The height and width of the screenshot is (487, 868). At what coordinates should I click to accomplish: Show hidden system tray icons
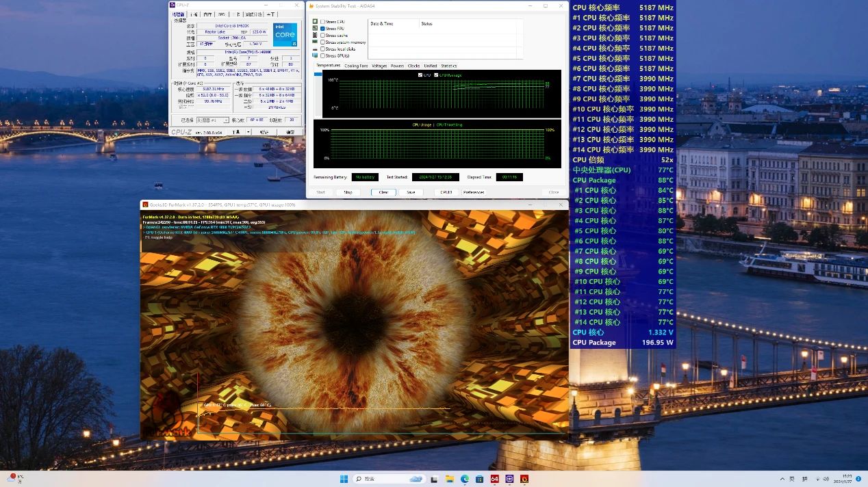point(782,479)
